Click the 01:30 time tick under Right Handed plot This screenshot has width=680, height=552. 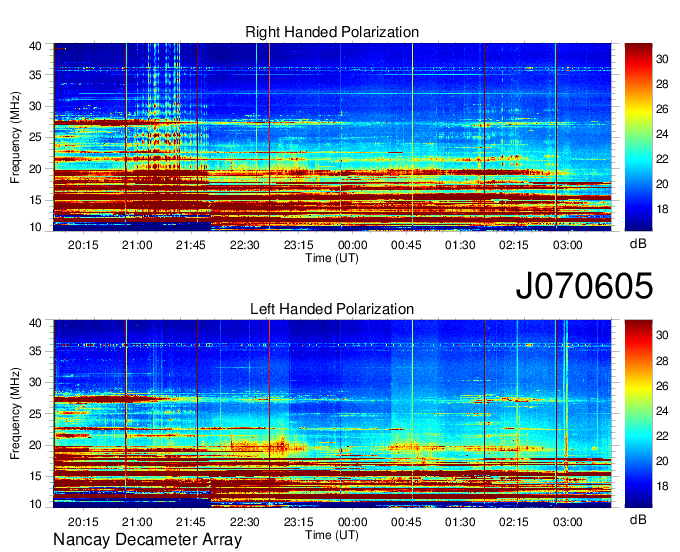pyautogui.click(x=460, y=245)
